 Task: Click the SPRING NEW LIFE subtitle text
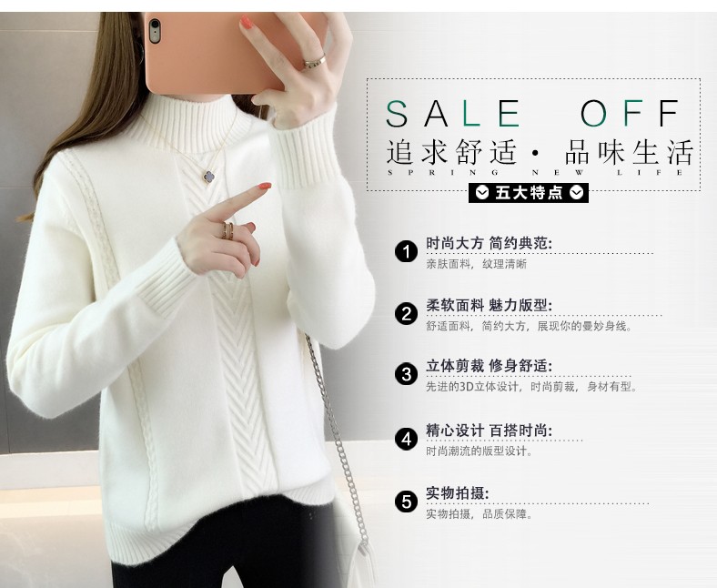pyautogui.click(x=535, y=173)
